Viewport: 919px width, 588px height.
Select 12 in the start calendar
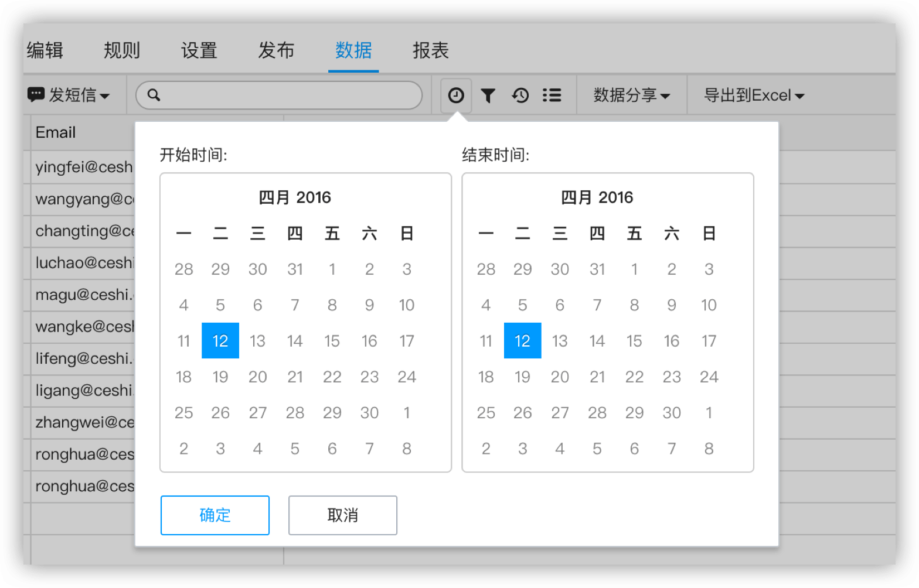coord(220,341)
